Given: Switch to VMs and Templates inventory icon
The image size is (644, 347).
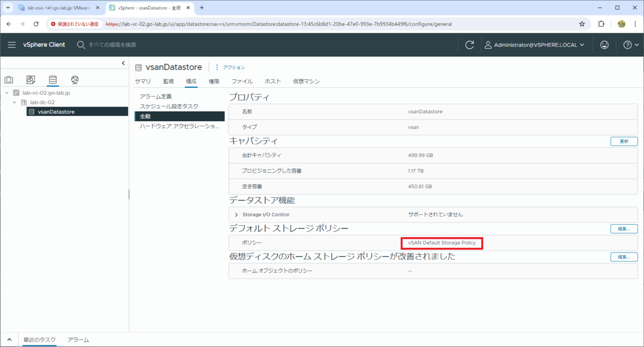Looking at the screenshot, I should click(31, 80).
